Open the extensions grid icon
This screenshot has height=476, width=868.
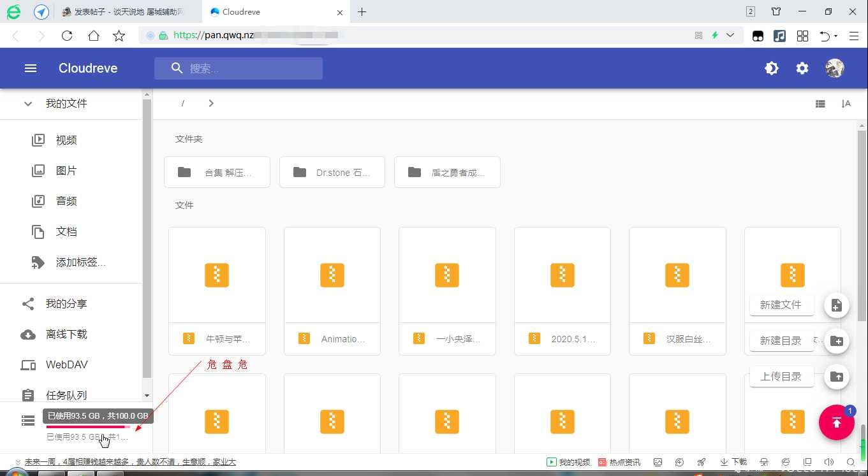(x=803, y=36)
